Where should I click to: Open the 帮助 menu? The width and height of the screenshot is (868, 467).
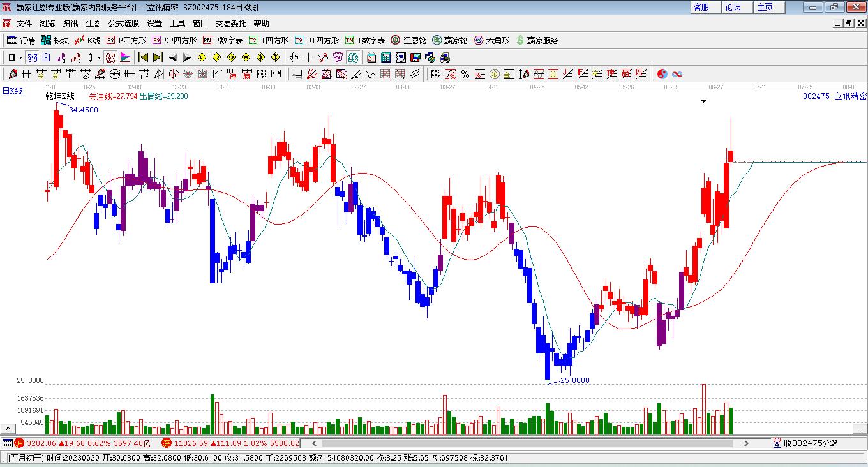262,24
